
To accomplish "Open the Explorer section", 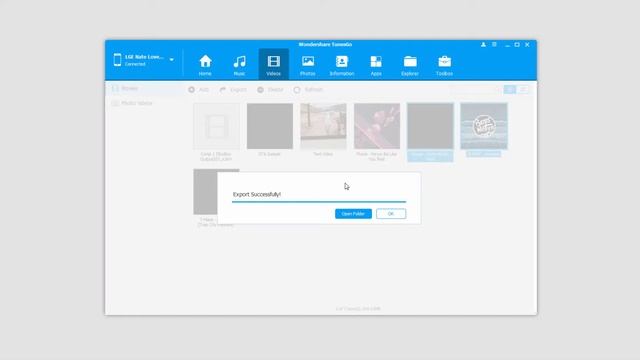I will coord(410,65).
